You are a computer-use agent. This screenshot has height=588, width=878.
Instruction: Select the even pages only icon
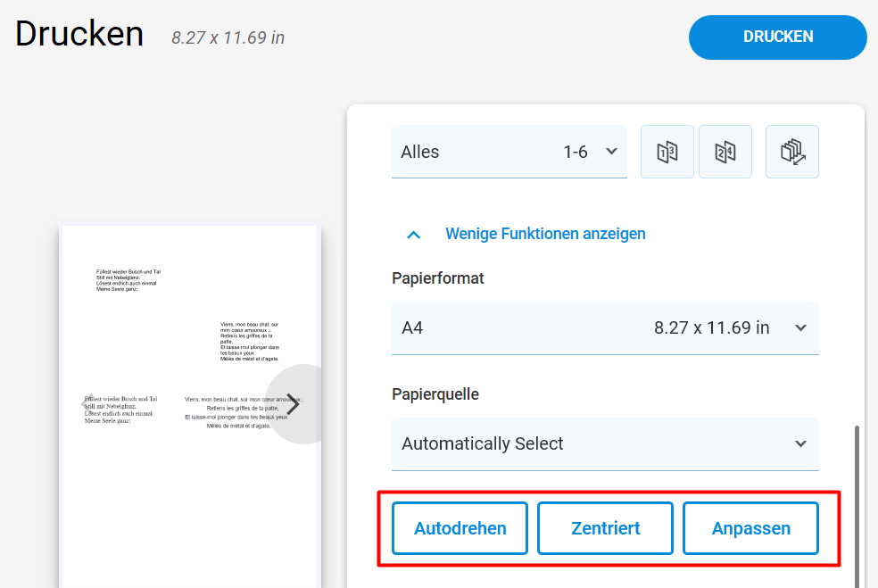click(x=725, y=152)
